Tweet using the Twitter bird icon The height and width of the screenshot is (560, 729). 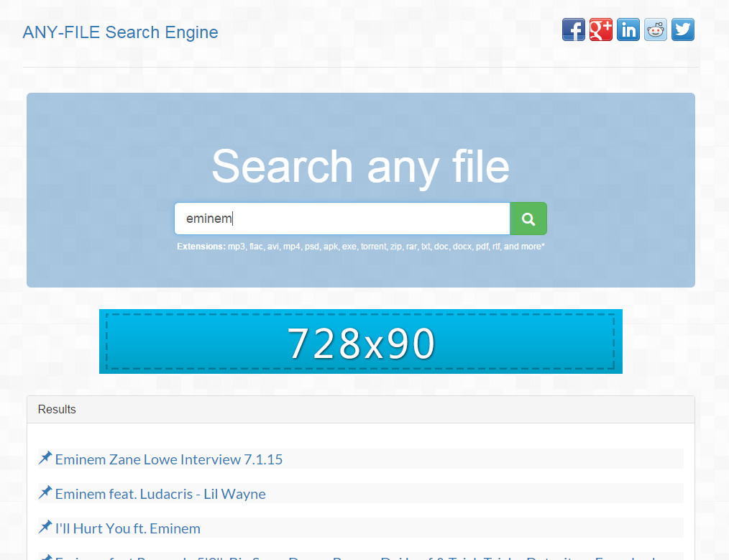pos(683,29)
